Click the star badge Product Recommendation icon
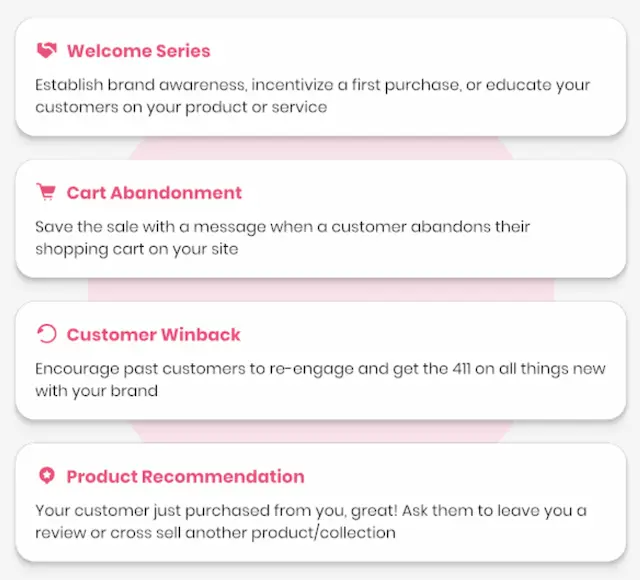 click(x=47, y=476)
